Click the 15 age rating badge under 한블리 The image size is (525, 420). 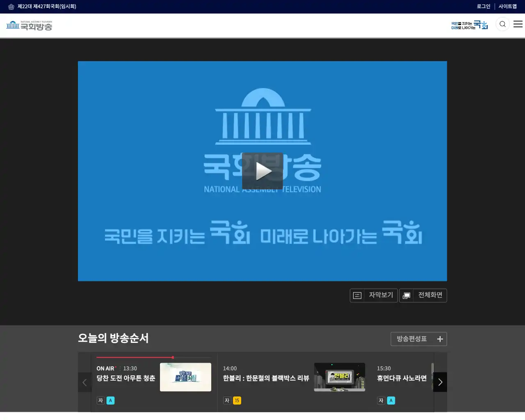237,401
